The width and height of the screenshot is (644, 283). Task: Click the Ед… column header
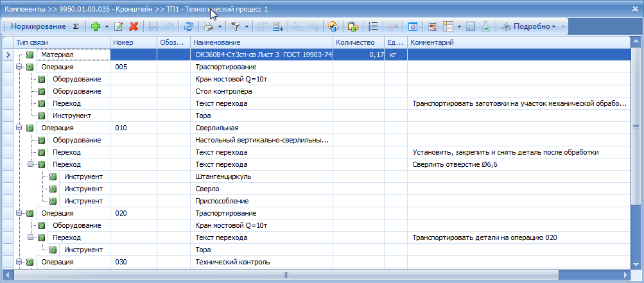[x=396, y=42]
